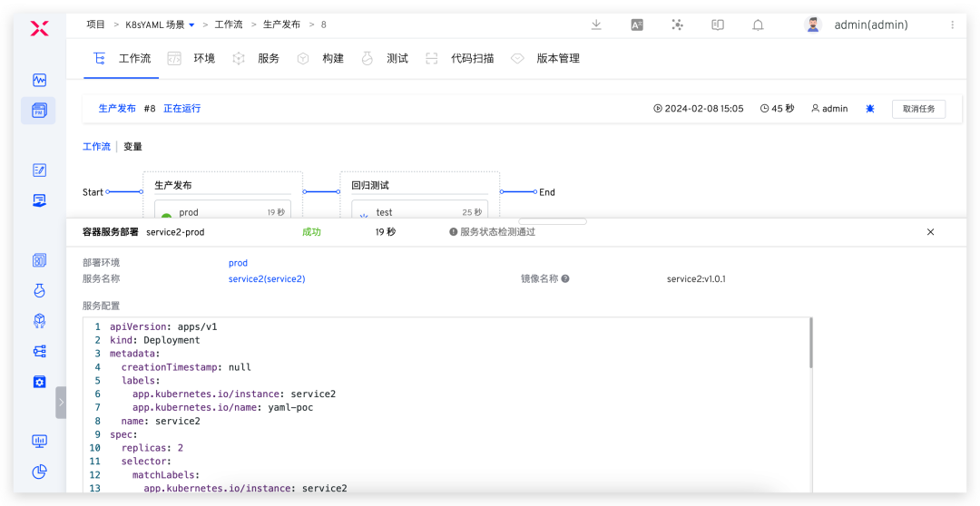
Task: Open the hand-held screen delivery sidebar icon
Action: tap(39, 200)
